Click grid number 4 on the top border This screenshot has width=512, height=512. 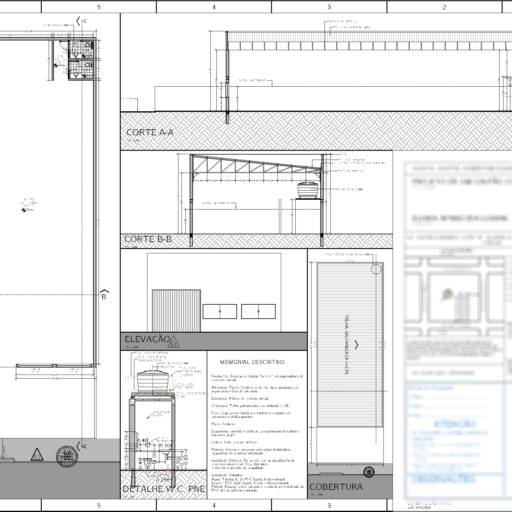pyautogui.click(x=214, y=7)
